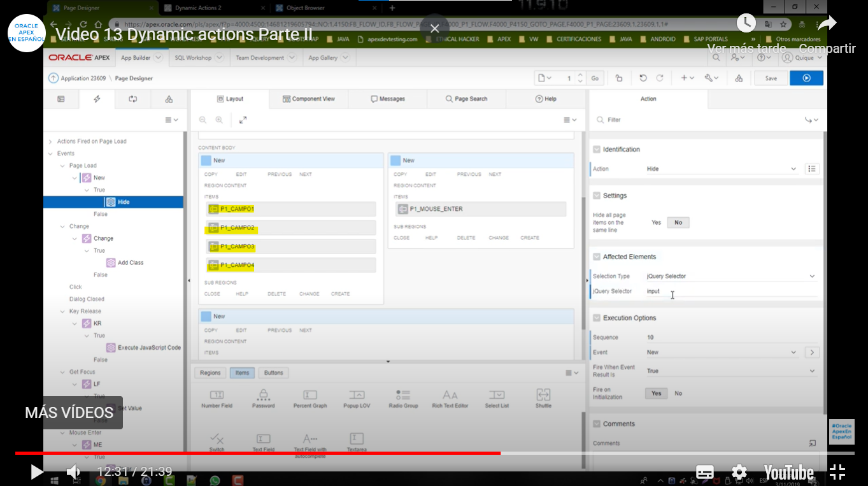Screen dimensions: 868x486
Task: Toggle YouTube subtitles button
Action: [705, 472]
